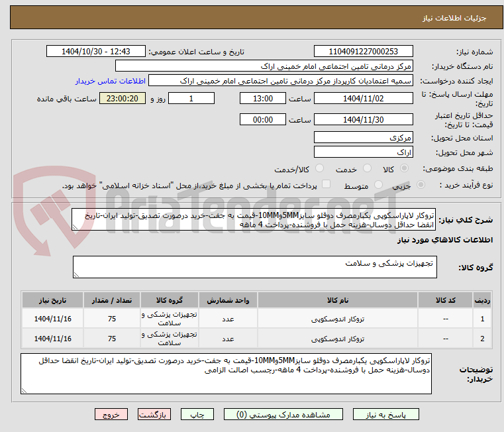Click the عدد unit in row 2
This screenshot has width=504, height=432.
pyautogui.click(x=228, y=339)
